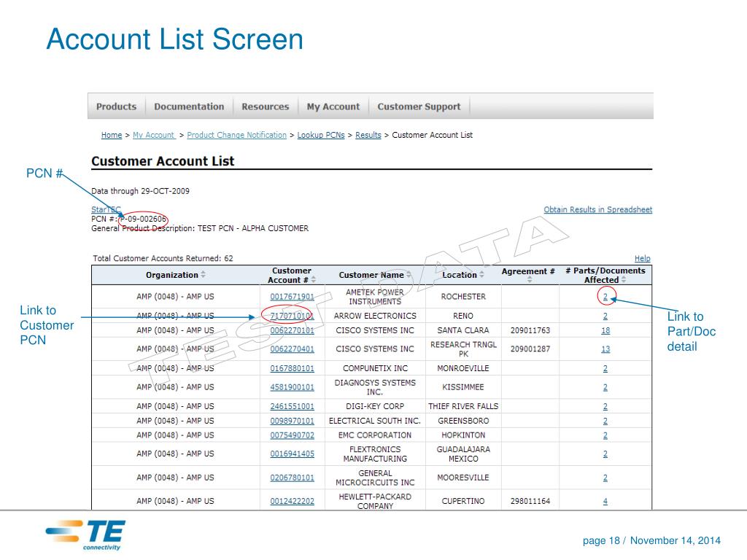Click account link 0098970101
Screen dimensions: 747x560
(x=292, y=421)
